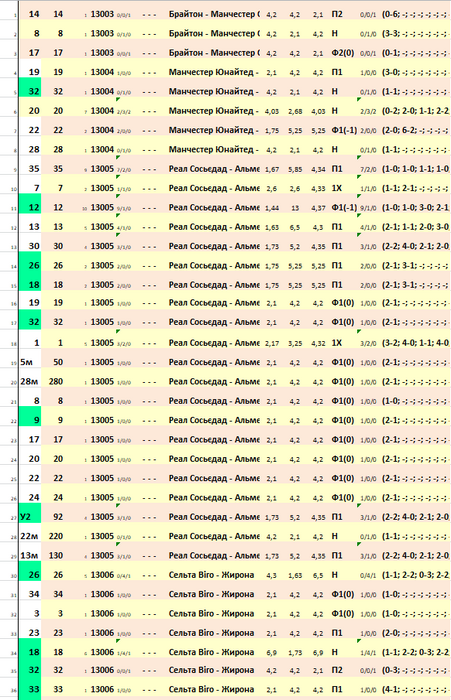Click the odds cell showing 4,33
This screenshot has height=700, width=451.
coord(318,188)
